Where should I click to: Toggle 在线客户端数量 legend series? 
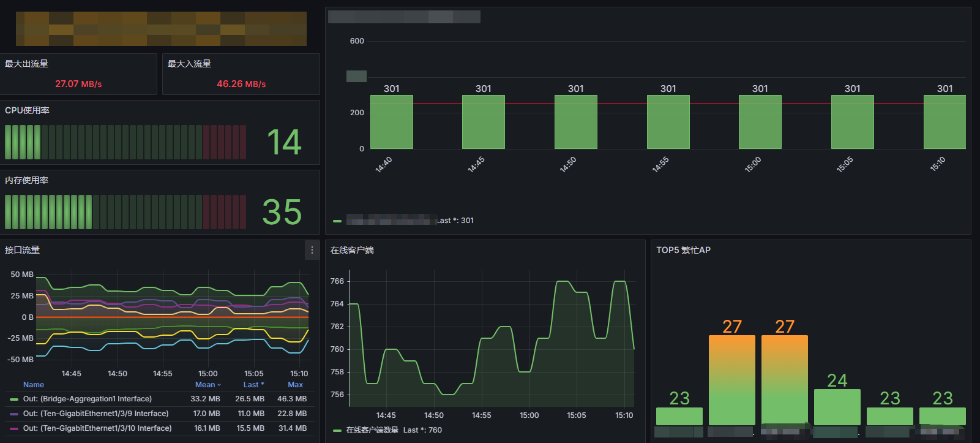[372, 430]
